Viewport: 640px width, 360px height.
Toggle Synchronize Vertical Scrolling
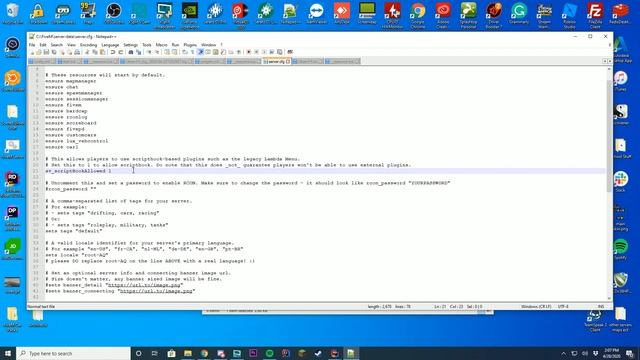tap(167, 52)
